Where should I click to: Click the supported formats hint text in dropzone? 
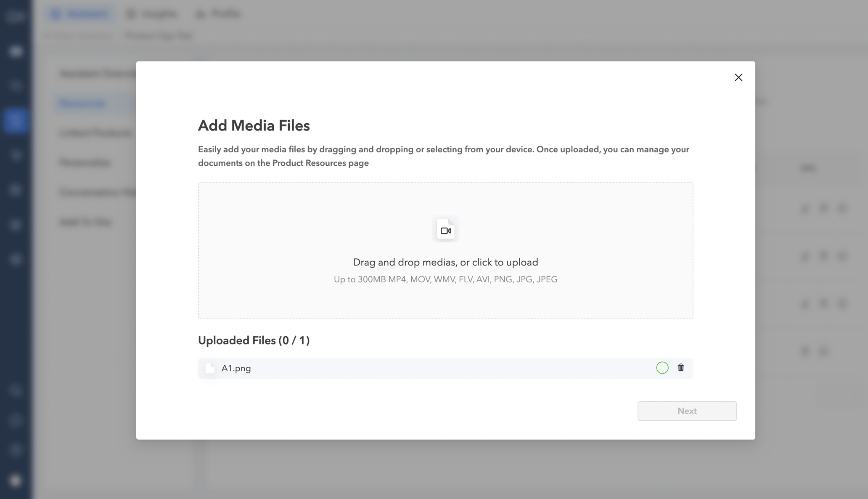click(x=445, y=280)
